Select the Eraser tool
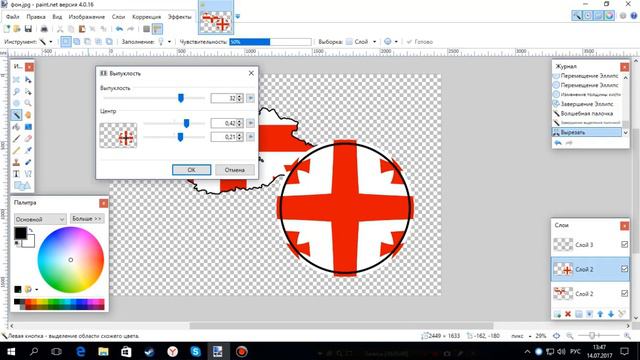 point(28,139)
